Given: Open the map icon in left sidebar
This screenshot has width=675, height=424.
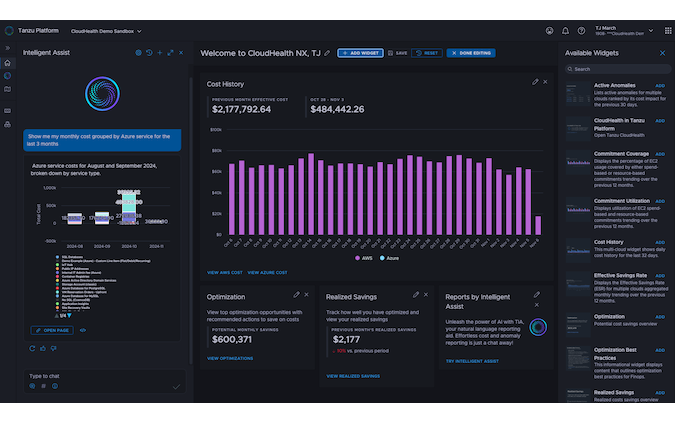Looking at the screenshot, I should coord(7,89).
